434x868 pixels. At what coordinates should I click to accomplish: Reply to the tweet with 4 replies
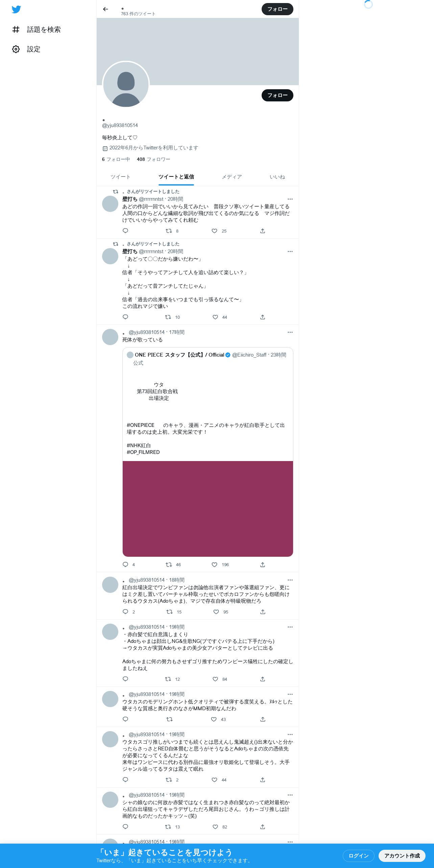click(125, 564)
